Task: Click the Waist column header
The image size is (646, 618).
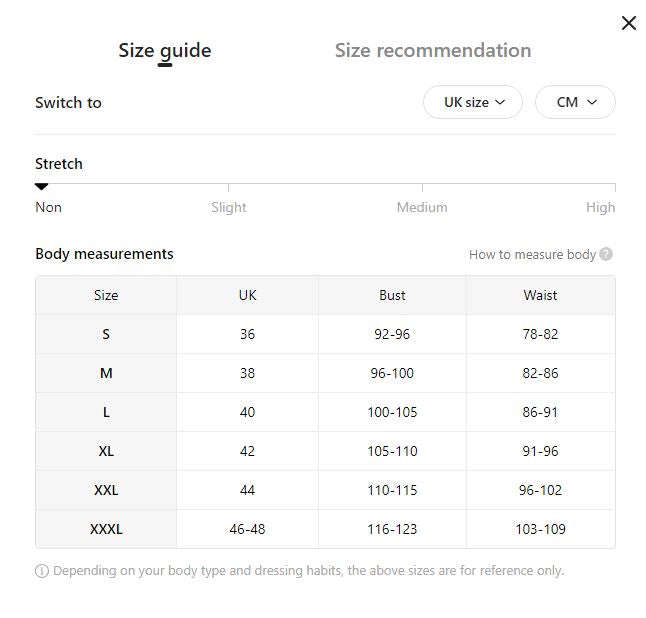Action: pos(541,295)
